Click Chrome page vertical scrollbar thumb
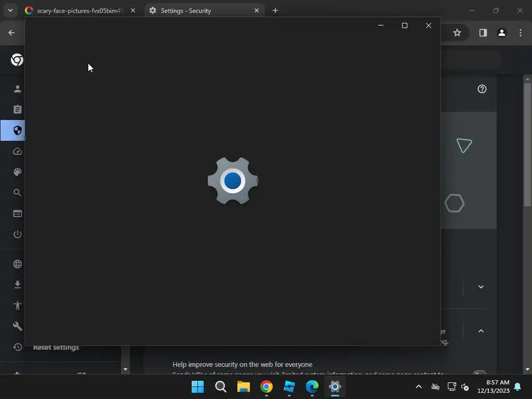Screen dimensions: 532x399 click(x=527, y=144)
